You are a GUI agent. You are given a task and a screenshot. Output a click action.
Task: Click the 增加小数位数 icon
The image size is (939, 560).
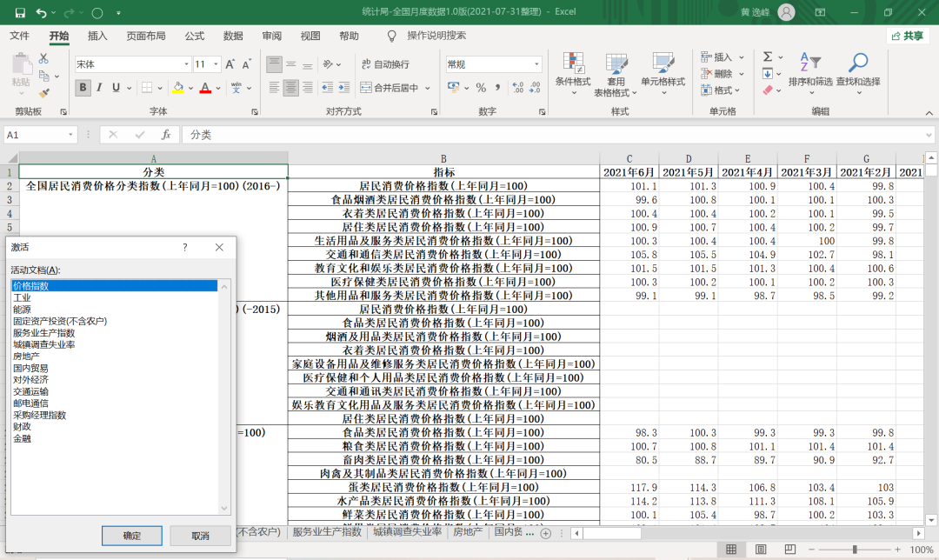[520, 87]
